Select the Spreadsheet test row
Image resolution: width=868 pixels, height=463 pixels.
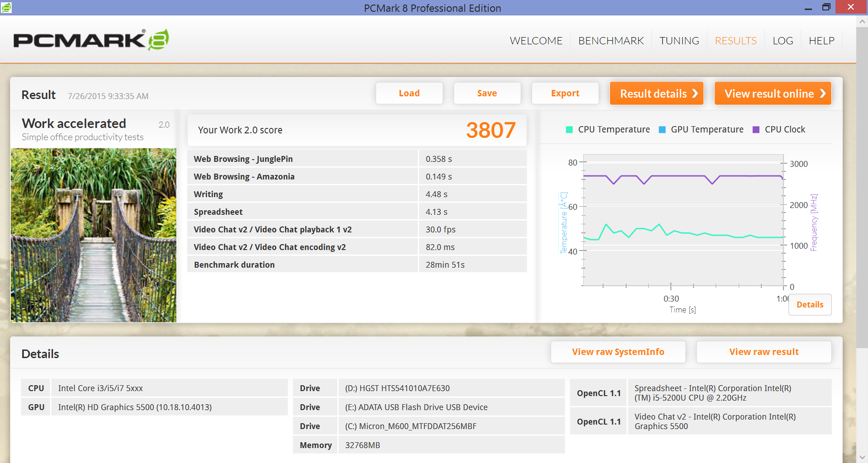coord(357,212)
